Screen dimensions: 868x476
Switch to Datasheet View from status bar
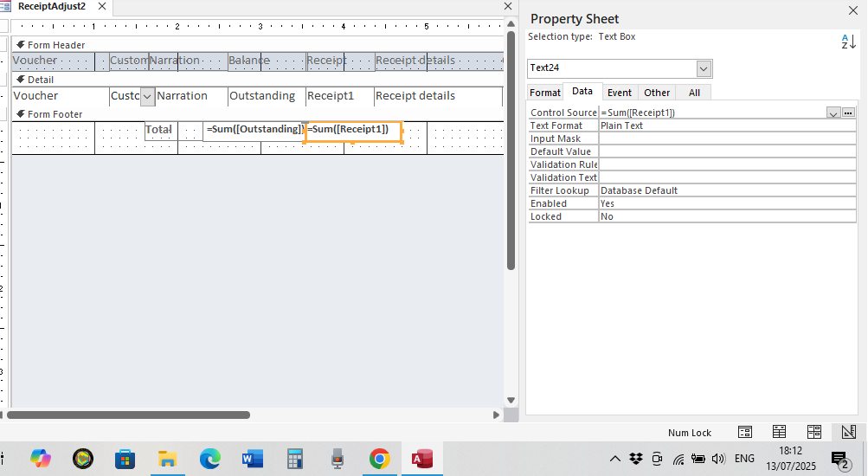pos(779,432)
